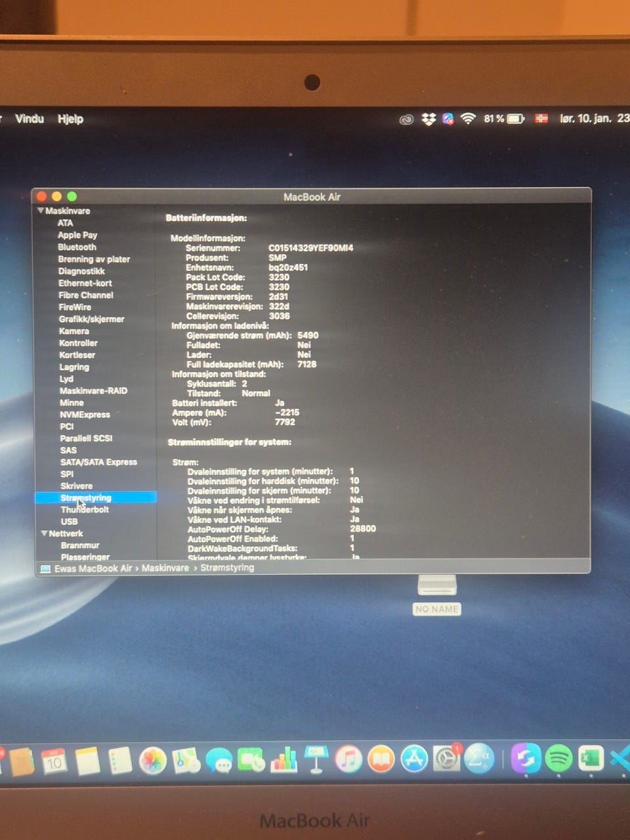Image resolution: width=630 pixels, height=840 pixels.
Task: Open the Calendar app in Dock
Action: (x=54, y=762)
